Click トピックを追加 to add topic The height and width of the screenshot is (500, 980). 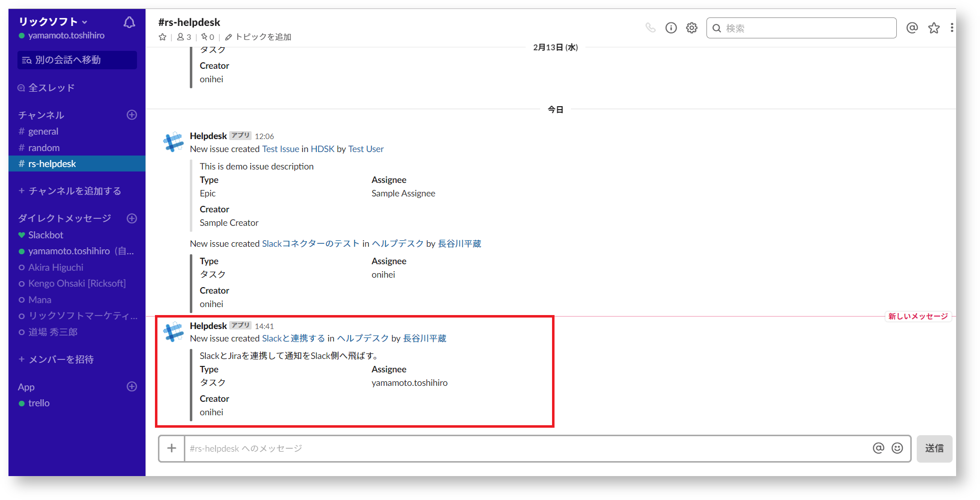tap(258, 37)
